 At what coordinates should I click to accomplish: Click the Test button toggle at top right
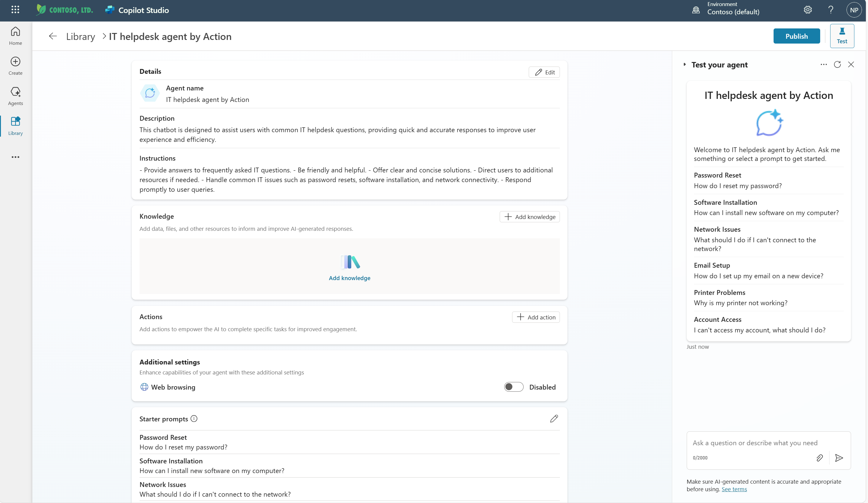click(x=842, y=36)
